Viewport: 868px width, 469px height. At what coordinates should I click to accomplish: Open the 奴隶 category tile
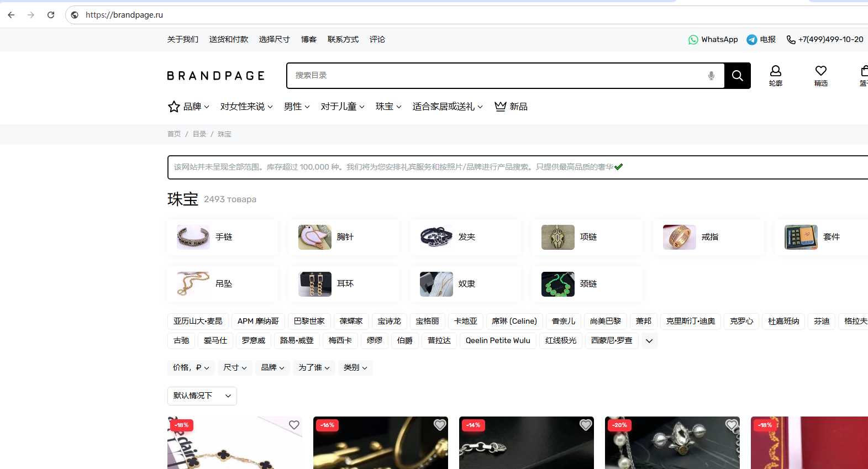[465, 284]
